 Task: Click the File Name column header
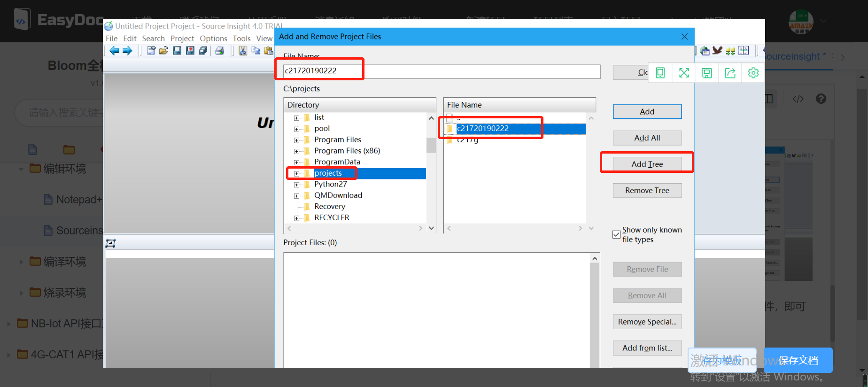(520, 105)
